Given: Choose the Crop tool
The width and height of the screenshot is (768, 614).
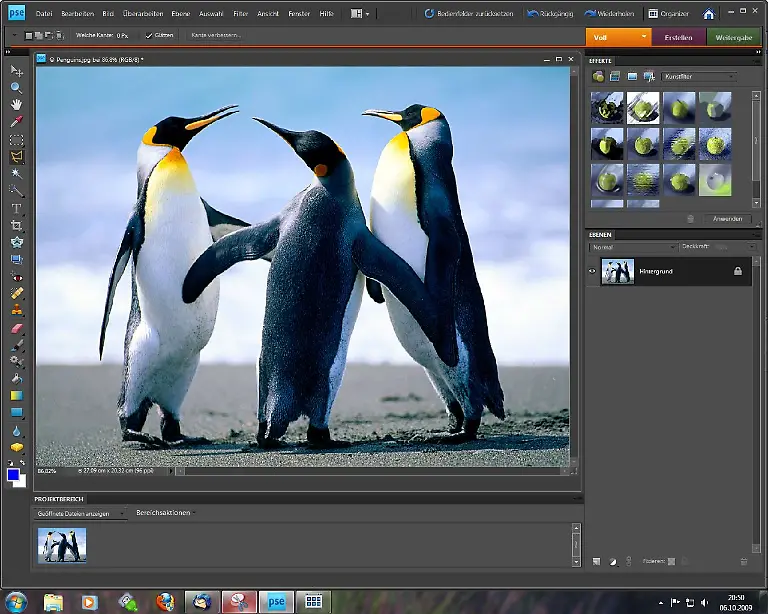Looking at the screenshot, I should tap(16, 225).
